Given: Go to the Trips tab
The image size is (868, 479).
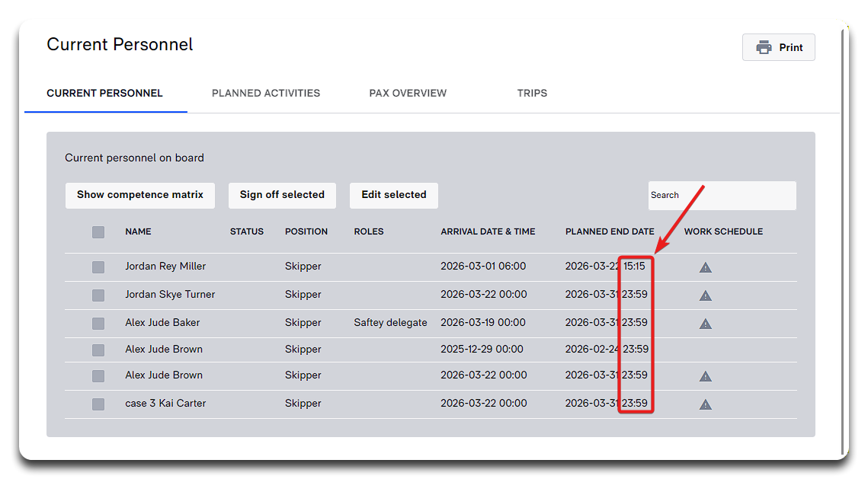Looking at the screenshot, I should [532, 93].
